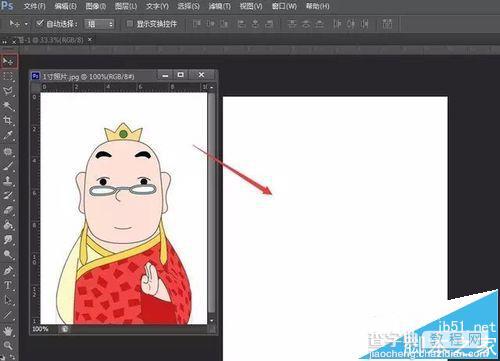Click the auto-align layers icon
The width and height of the screenshot is (500, 361).
(x=387, y=24)
